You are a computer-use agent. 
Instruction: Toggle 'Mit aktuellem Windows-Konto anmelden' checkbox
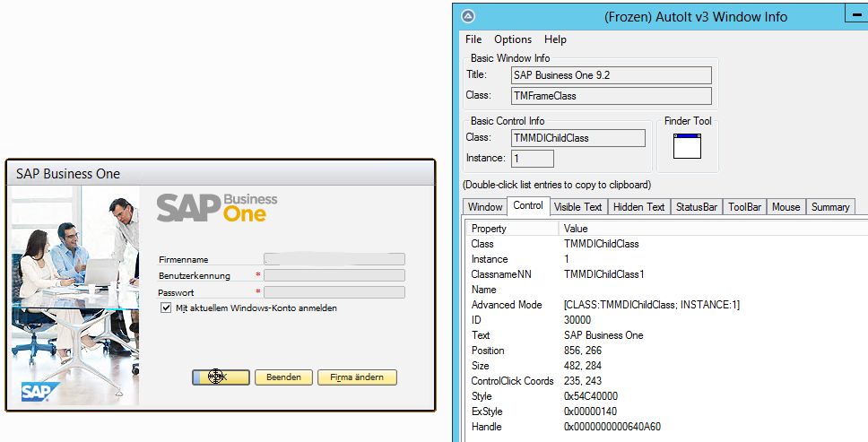(166, 308)
